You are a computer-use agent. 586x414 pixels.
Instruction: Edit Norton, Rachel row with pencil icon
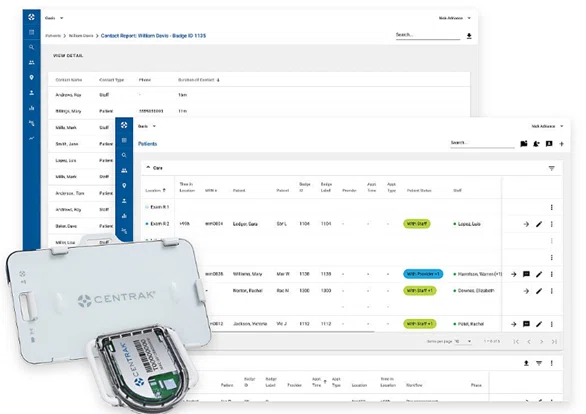click(x=539, y=291)
